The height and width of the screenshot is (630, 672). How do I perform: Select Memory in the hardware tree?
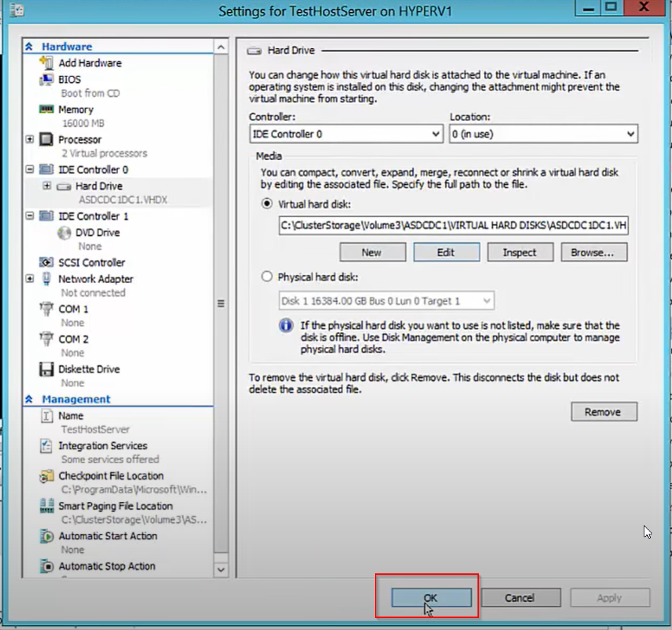(x=76, y=110)
